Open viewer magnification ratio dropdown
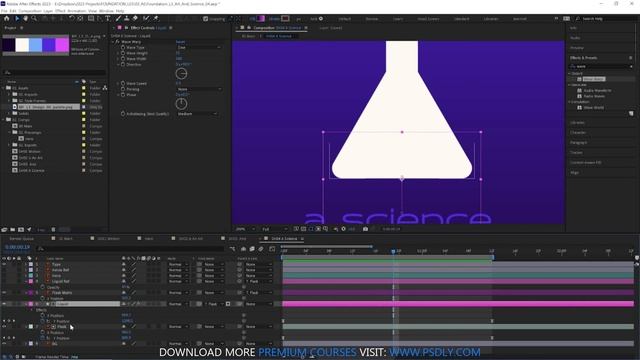This screenshot has width=640, height=360. tap(245, 229)
